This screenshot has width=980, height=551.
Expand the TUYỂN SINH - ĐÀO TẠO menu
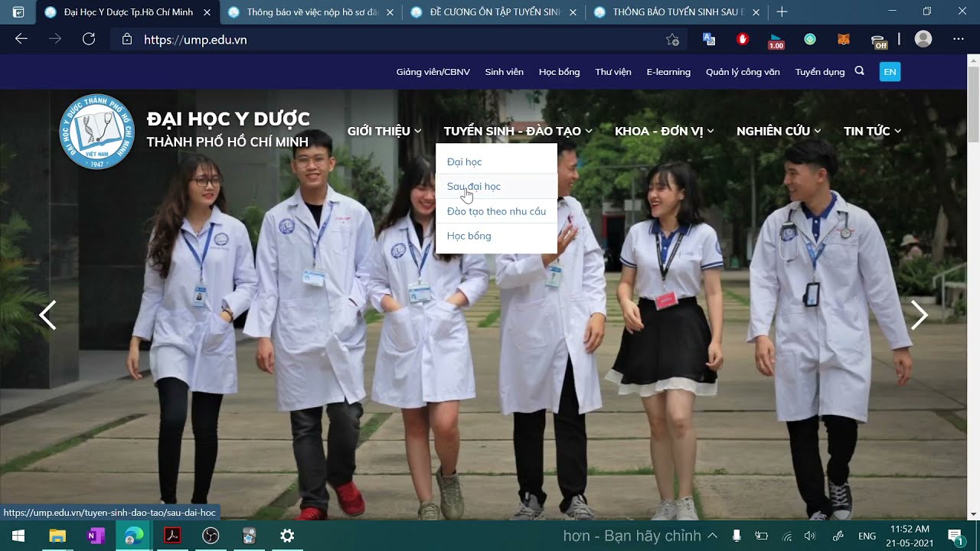[518, 131]
